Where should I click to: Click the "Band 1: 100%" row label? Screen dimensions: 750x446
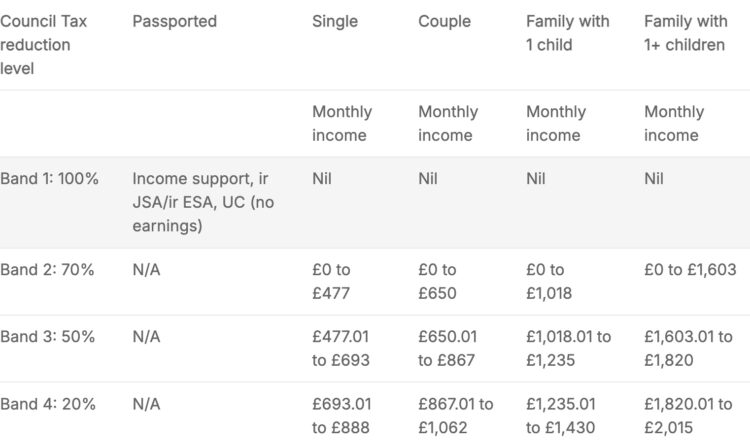tap(50, 179)
